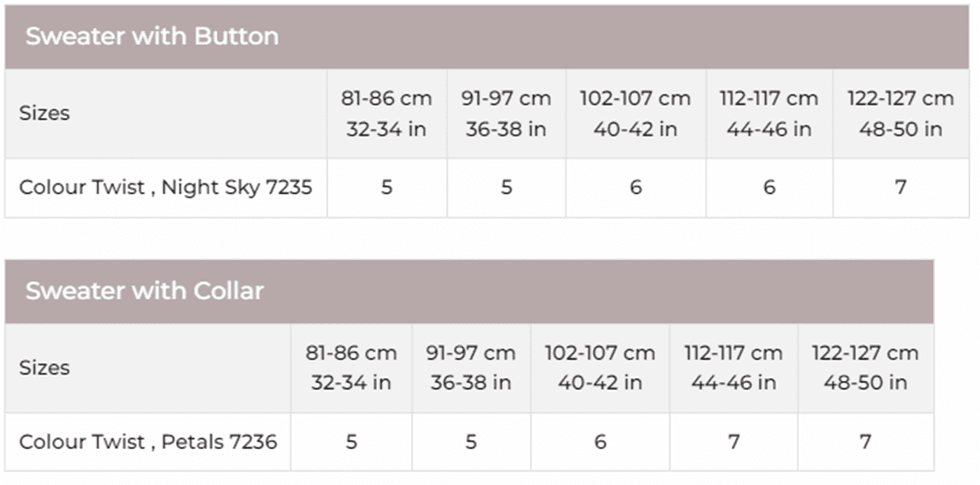Viewport: 980px width, 485px height.
Task: Click the Petals quantity 5 for 81-86 cm
Action: (351, 441)
